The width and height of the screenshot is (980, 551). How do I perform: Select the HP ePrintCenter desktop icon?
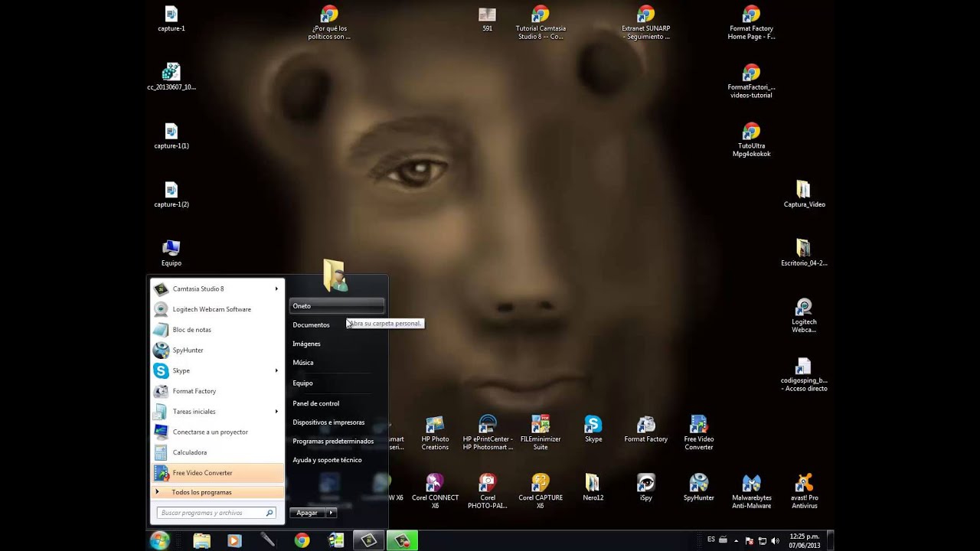488,433
